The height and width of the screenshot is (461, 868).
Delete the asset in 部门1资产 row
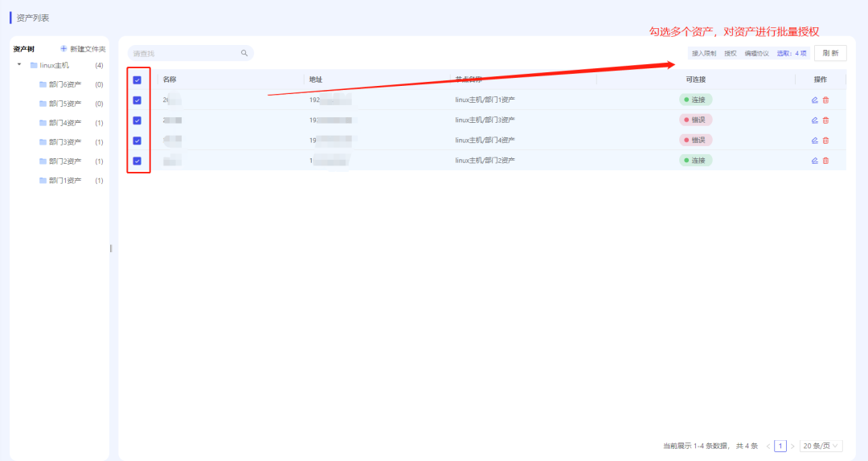[x=825, y=100]
